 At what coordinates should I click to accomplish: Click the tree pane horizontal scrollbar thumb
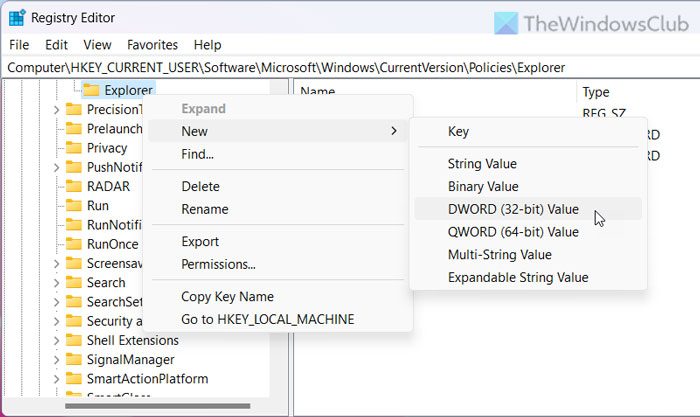pos(158,406)
